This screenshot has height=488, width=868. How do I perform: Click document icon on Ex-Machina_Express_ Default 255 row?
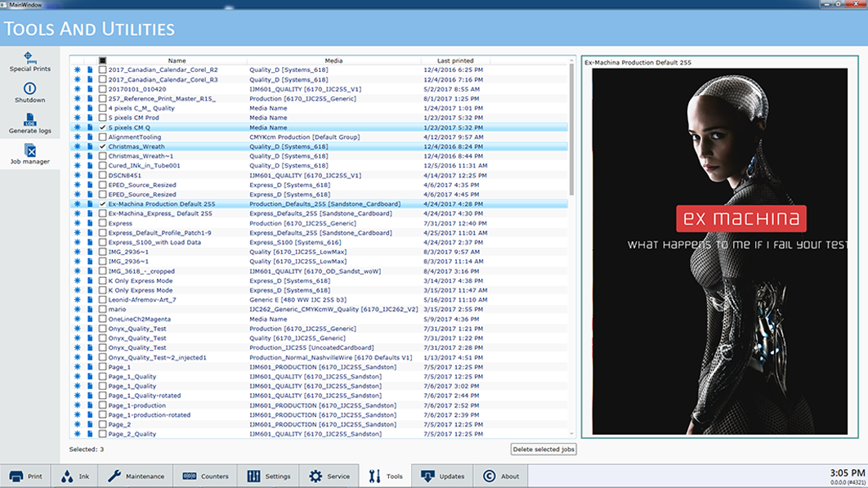(90, 213)
